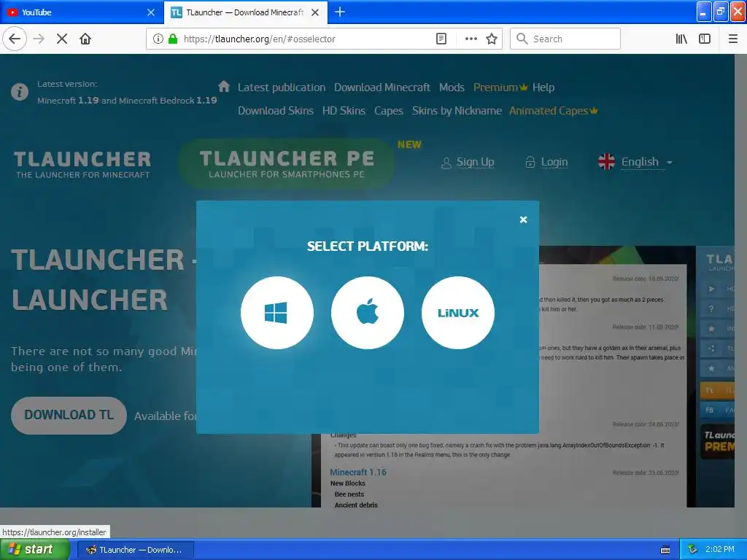This screenshot has width=747, height=560.
Task: Select TLauncher taskbar window button
Action: click(x=135, y=550)
